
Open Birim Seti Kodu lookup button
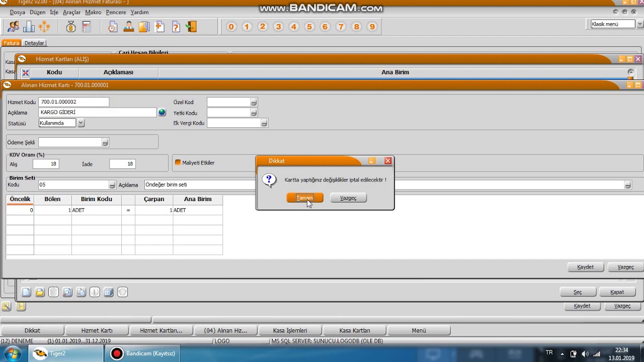112,185
